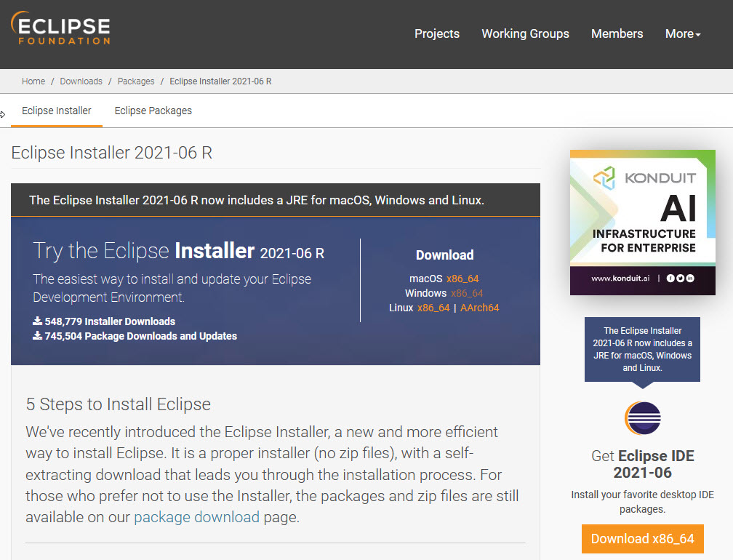733x560 pixels.
Task: Open Konduit's Facebook page icon
Action: click(670, 278)
